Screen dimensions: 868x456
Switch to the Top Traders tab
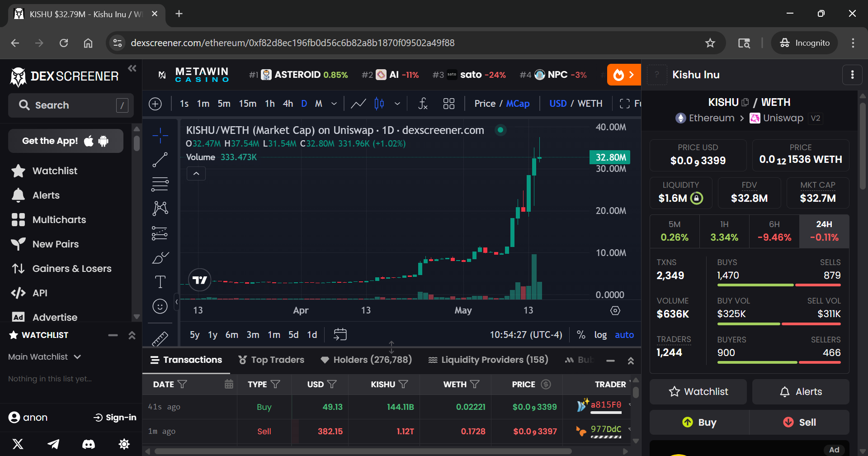pyautogui.click(x=271, y=360)
